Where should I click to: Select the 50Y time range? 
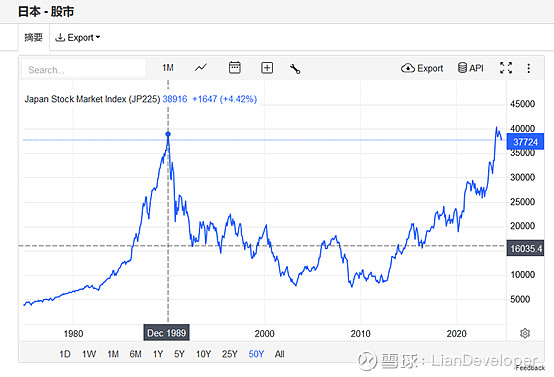click(x=256, y=354)
